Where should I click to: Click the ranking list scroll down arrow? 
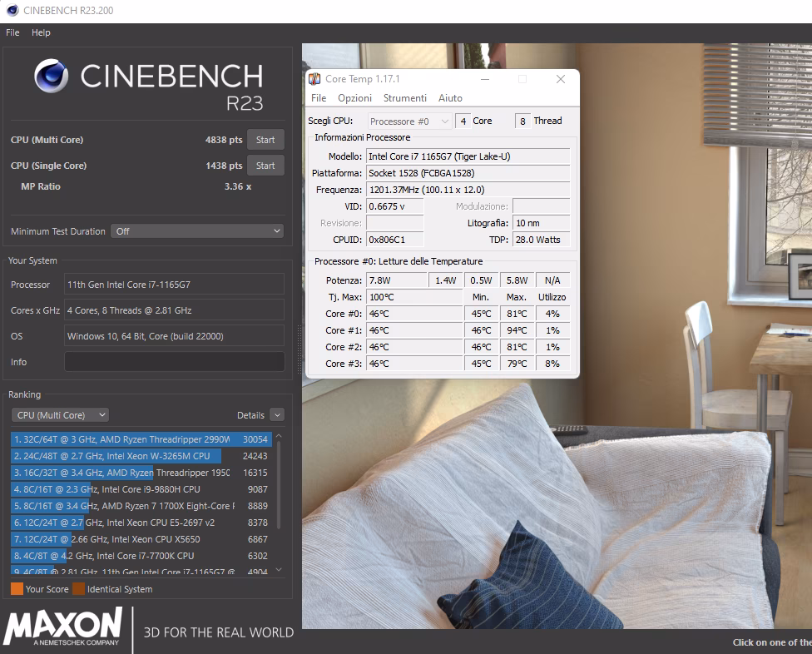pos(279,570)
